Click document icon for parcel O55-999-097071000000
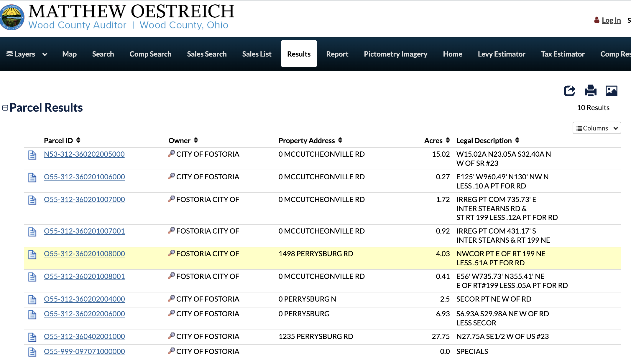This screenshot has width=631, height=364. [32, 352]
